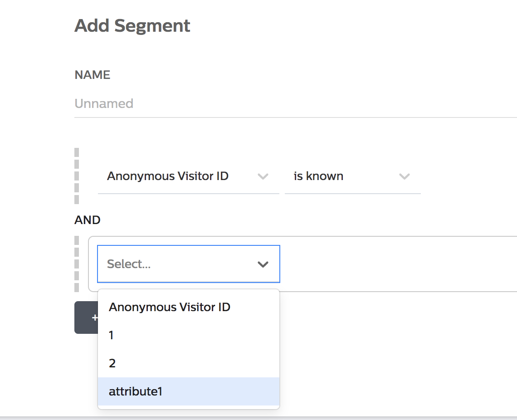Image resolution: width=517 pixels, height=420 pixels.
Task: Choose option 1 from the dropdown list
Action: 189,335
